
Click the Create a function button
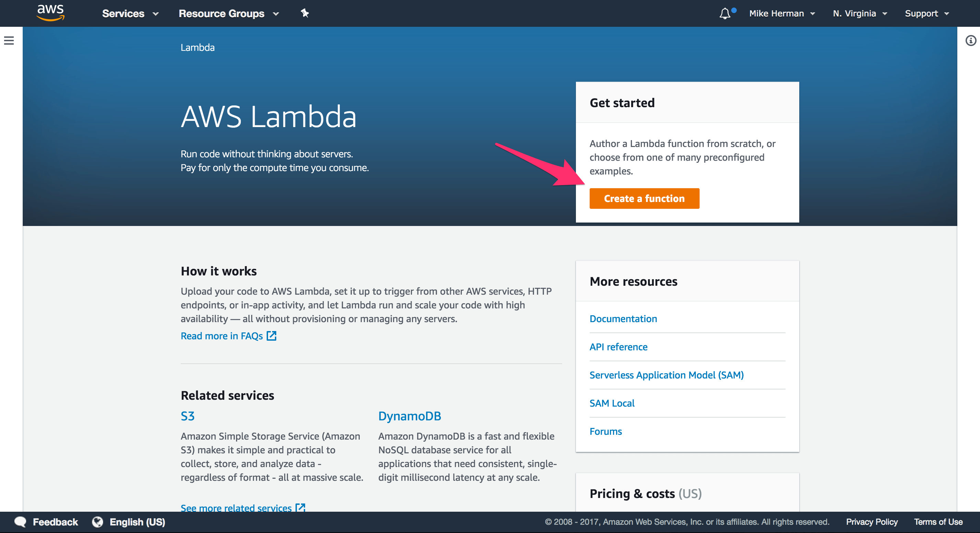[x=644, y=198]
